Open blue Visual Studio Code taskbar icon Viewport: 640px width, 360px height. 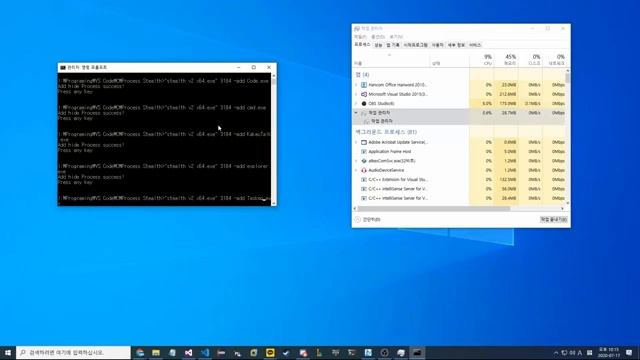click(x=205, y=353)
